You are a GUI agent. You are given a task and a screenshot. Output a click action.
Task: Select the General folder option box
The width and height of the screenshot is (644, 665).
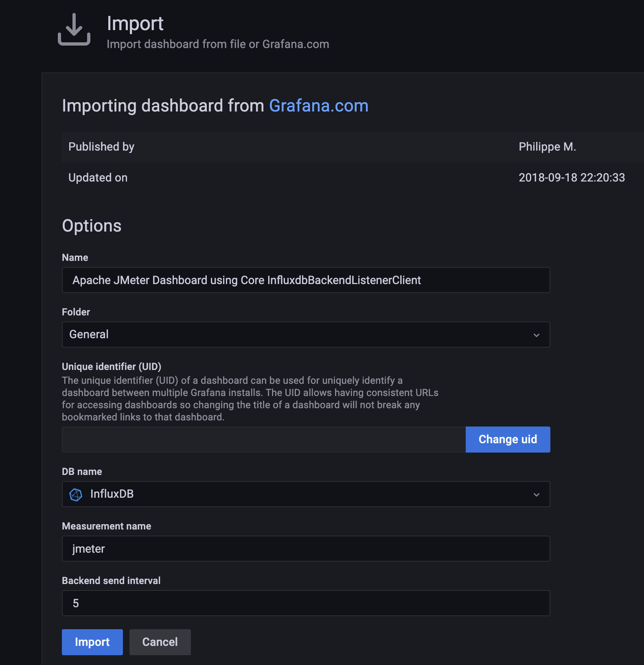(306, 335)
